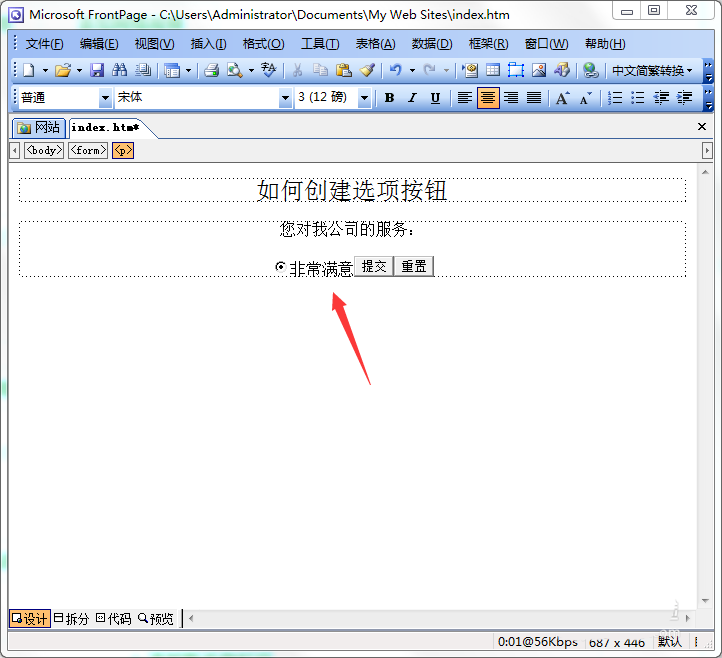
Task: Click the 默认 status bar entry
Action: click(x=670, y=641)
